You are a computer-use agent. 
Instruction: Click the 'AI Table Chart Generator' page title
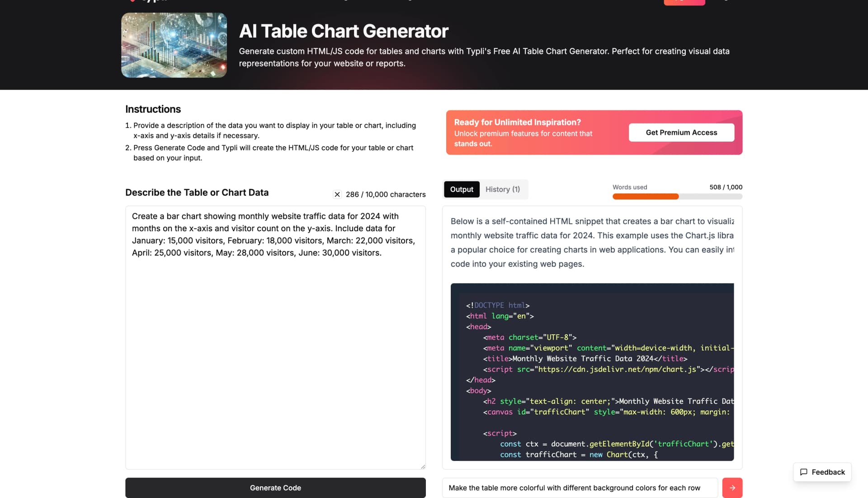tap(344, 31)
